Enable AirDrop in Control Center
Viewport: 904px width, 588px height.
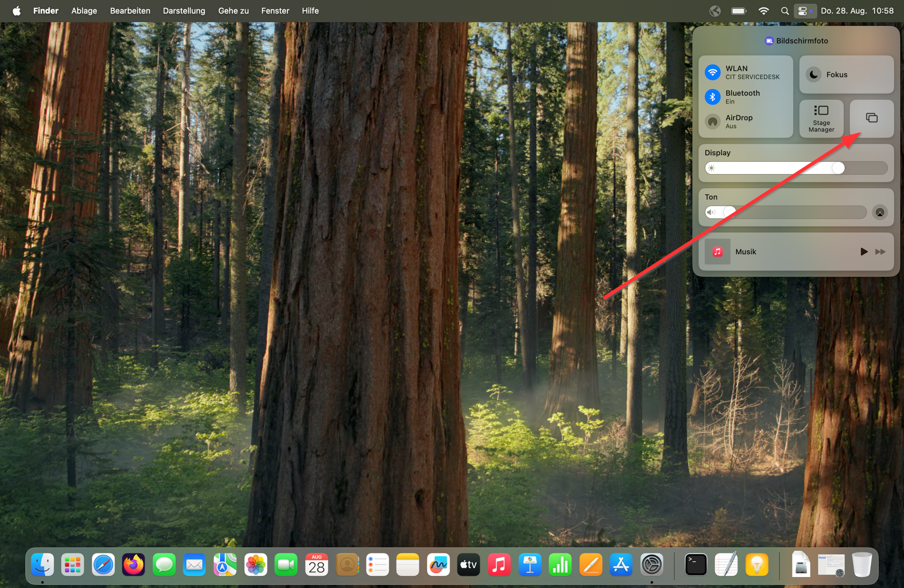(713, 122)
